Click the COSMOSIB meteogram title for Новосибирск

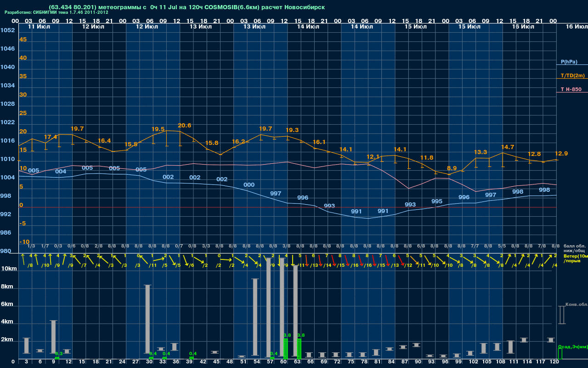coord(187,7)
